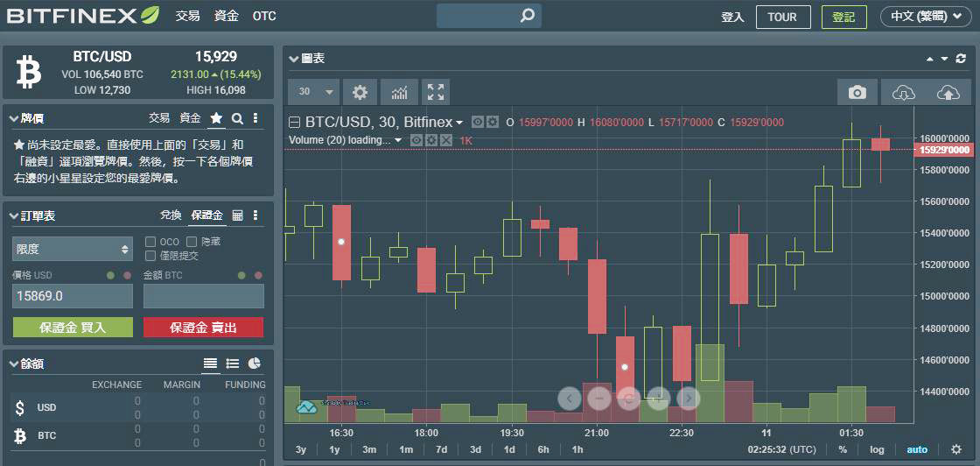Select 資金 tab in 牌價 panel
This screenshot has width=980, height=466.
click(x=190, y=117)
